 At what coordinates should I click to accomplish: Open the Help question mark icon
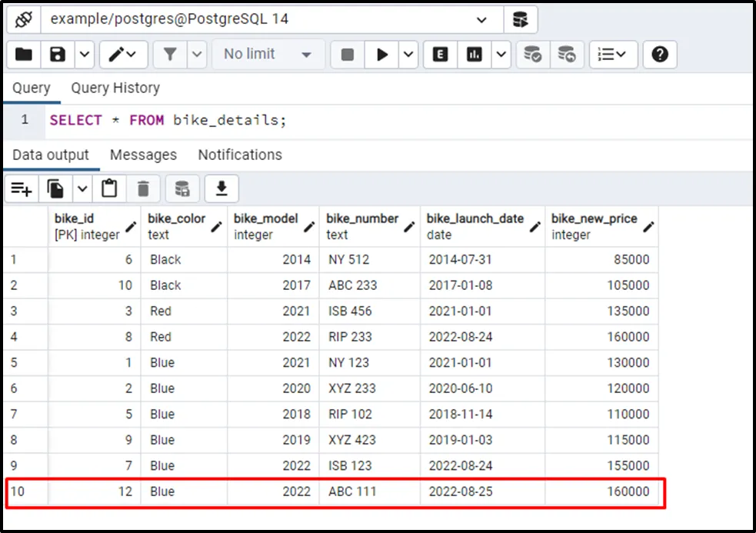(x=660, y=55)
